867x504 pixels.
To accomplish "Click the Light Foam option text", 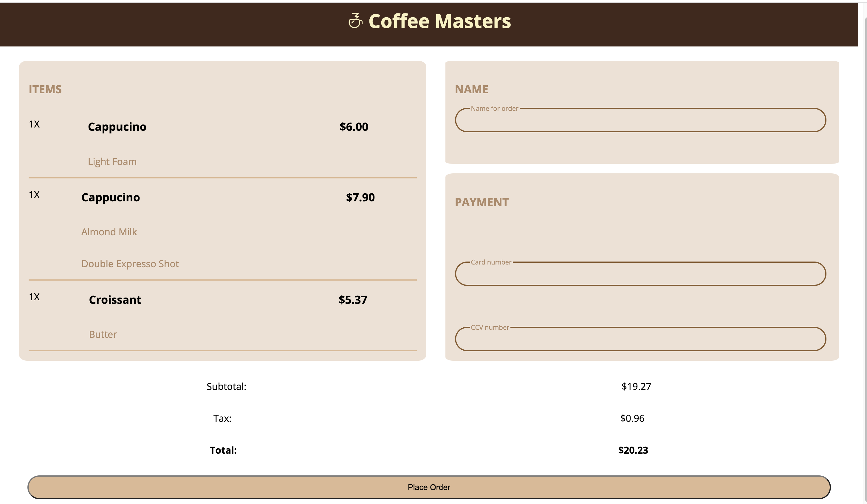I will 112,161.
